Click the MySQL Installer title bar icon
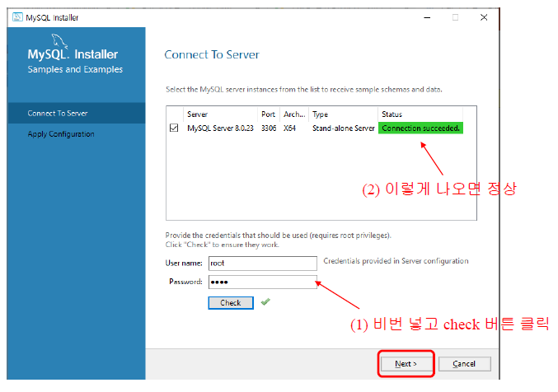 tap(17, 17)
